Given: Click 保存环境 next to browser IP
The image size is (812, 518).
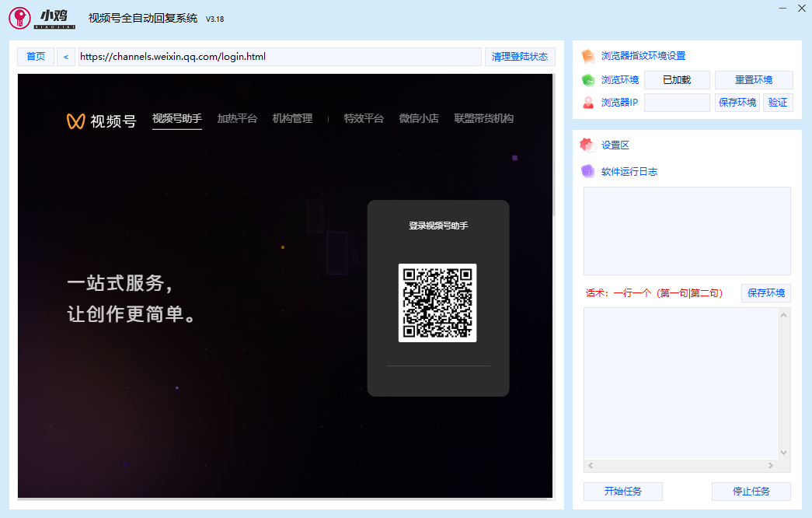Looking at the screenshot, I should 737,103.
